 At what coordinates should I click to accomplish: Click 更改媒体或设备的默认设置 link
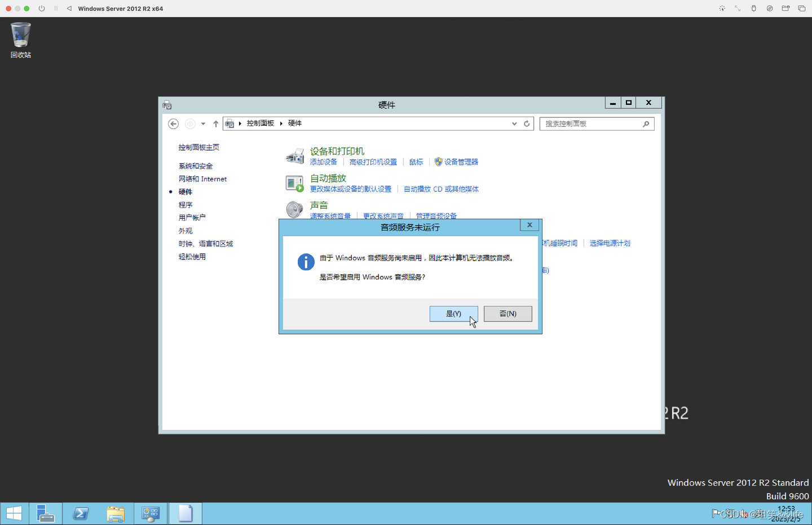click(351, 189)
